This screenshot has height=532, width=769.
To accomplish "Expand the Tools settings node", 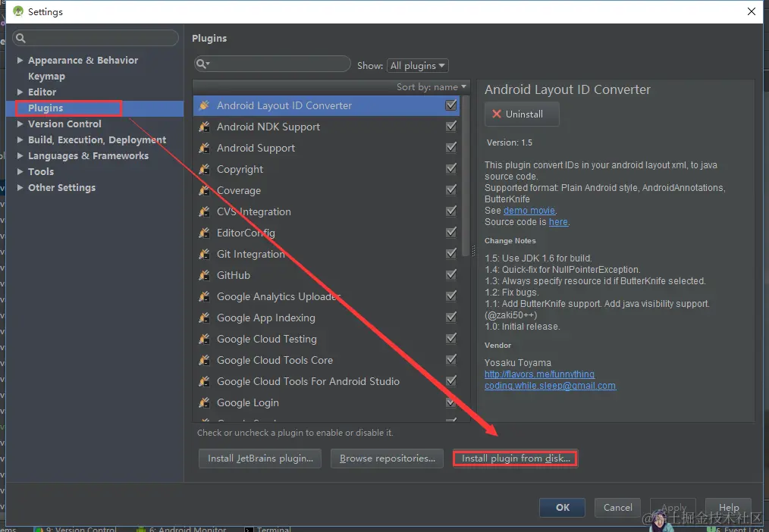I will 20,171.
